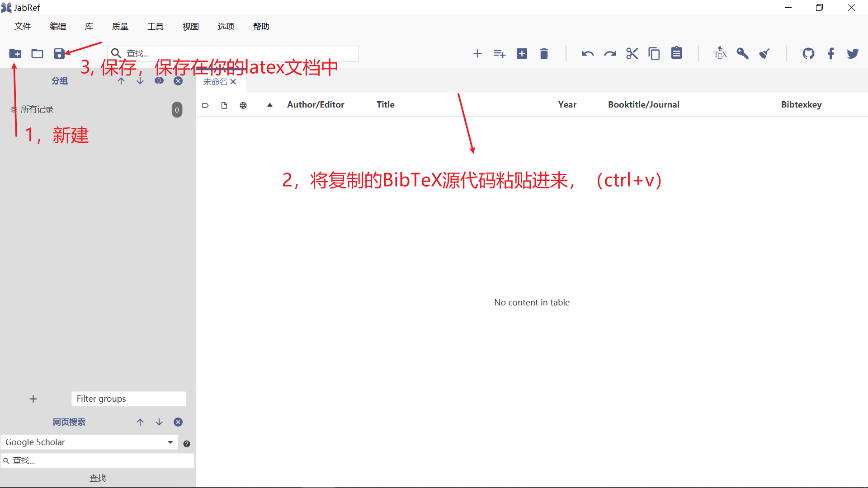The width and height of the screenshot is (868, 488).
Task: Click the delete entry trash icon
Action: tap(544, 54)
